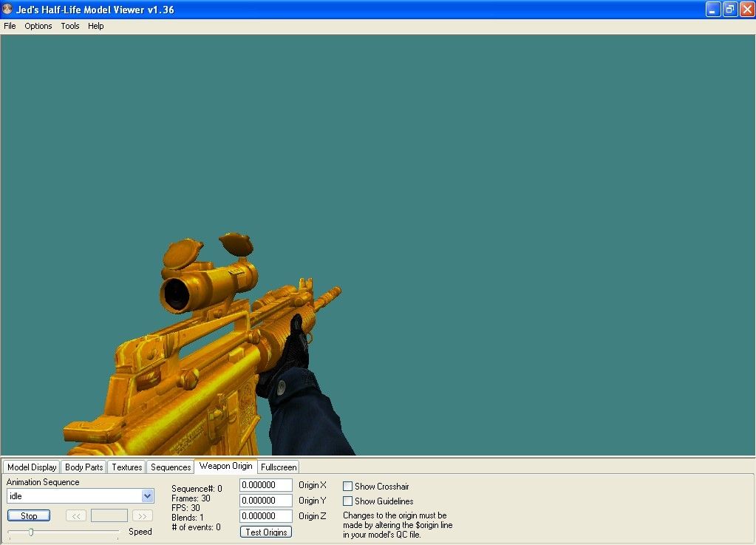Open the Help menu
The width and height of the screenshot is (756, 545).
point(95,26)
